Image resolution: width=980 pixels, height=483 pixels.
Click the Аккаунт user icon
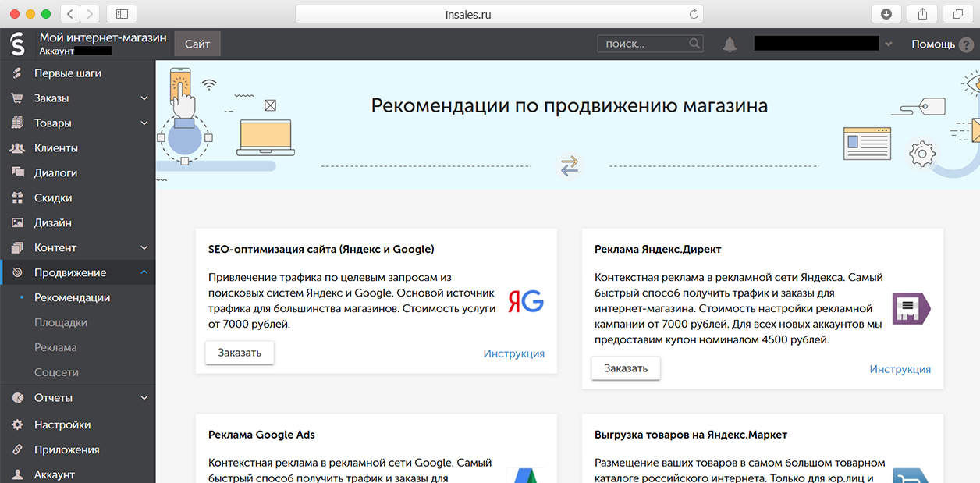(17, 475)
